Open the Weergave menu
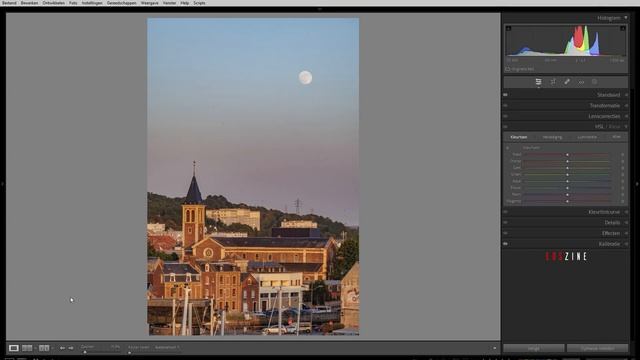The image size is (640, 360). [x=149, y=3]
